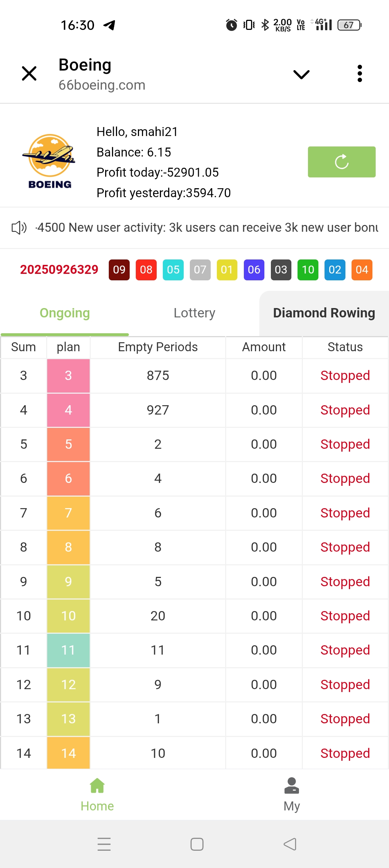Expand the page info chevron

pos(301,74)
